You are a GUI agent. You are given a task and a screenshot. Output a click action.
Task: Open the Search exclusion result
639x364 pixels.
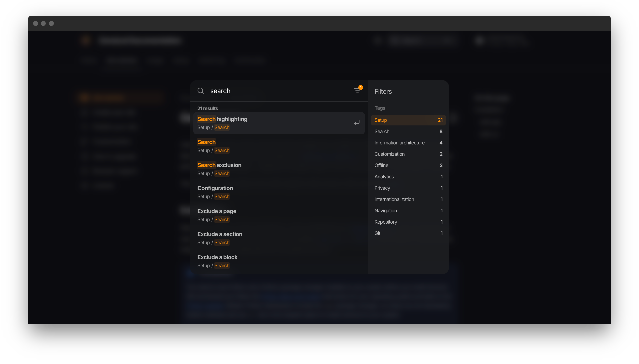click(279, 169)
